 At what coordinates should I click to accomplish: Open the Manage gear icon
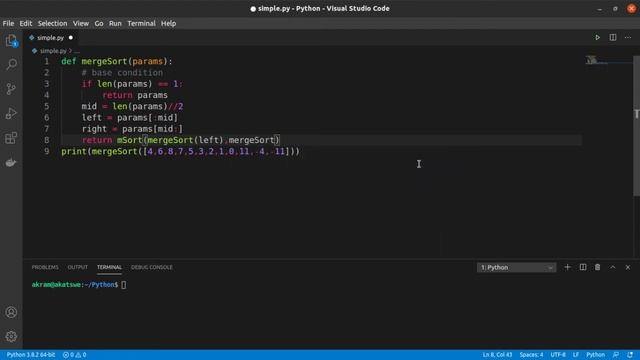pos(11,336)
